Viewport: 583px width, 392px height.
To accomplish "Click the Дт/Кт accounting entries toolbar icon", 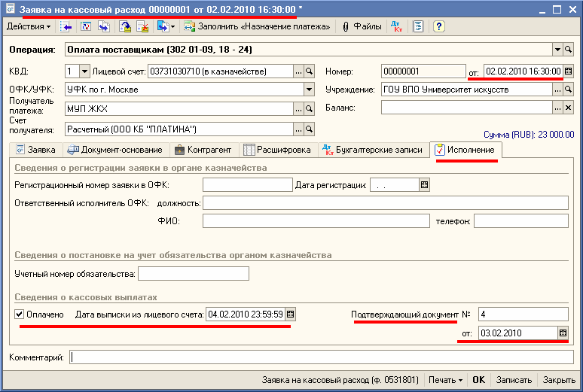I will click(397, 26).
